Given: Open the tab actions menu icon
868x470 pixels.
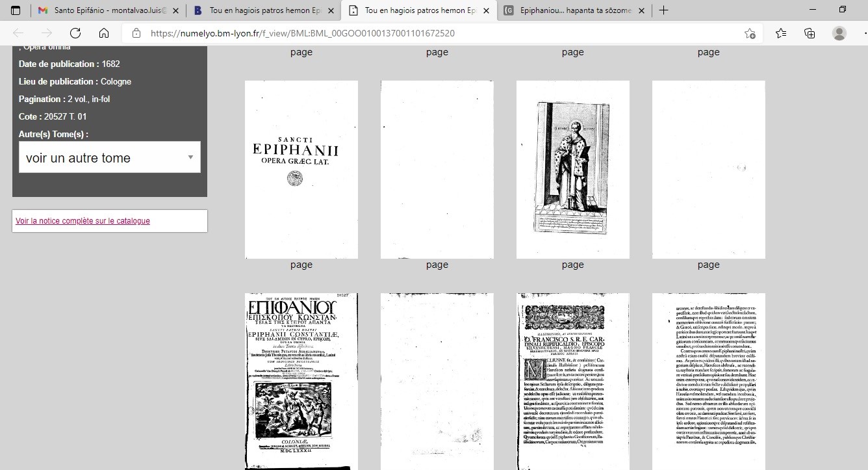Looking at the screenshot, I should (x=16, y=10).
